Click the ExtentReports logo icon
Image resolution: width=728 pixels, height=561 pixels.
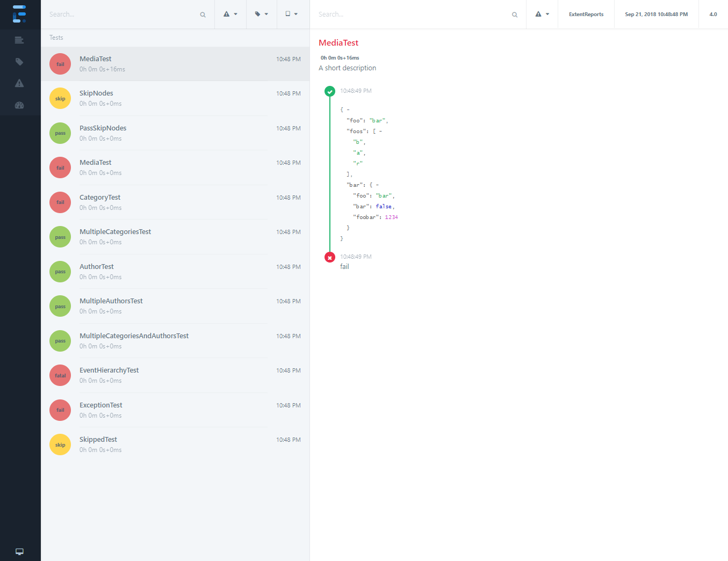(19, 14)
